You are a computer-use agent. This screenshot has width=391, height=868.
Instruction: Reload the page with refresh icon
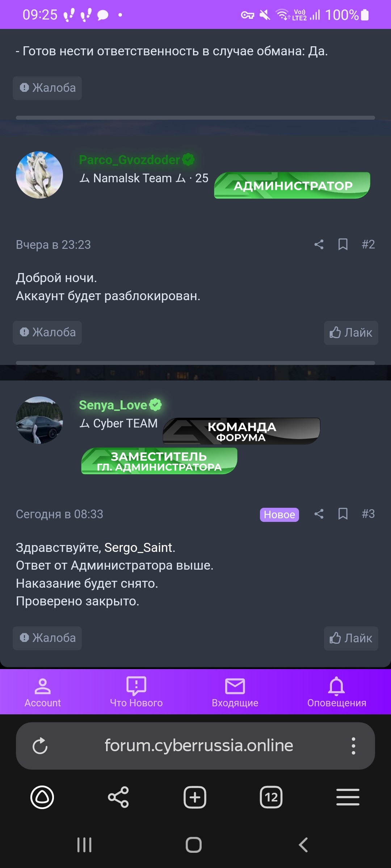[x=40, y=746]
